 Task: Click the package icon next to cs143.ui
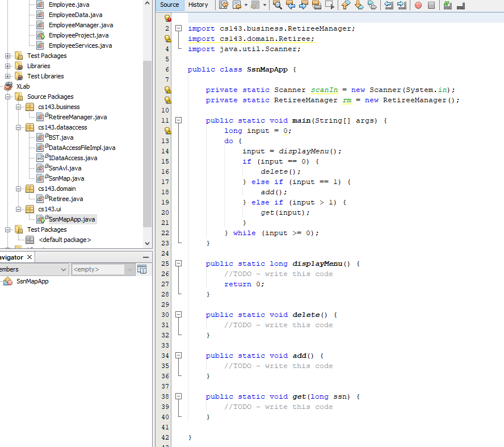[30, 209]
